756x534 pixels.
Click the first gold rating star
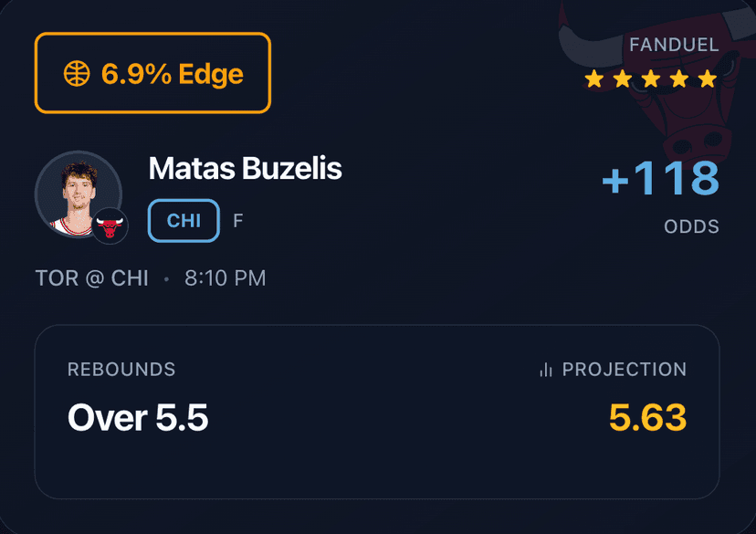(594, 79)
